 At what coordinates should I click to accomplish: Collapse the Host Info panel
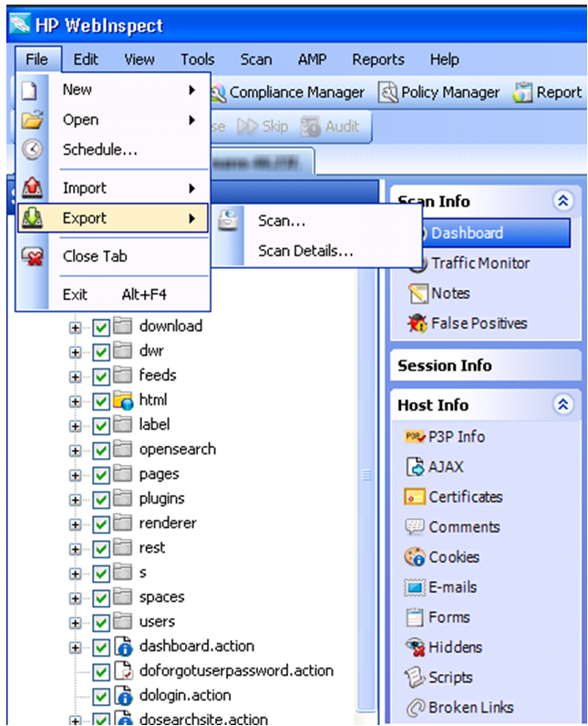[563, 405]
